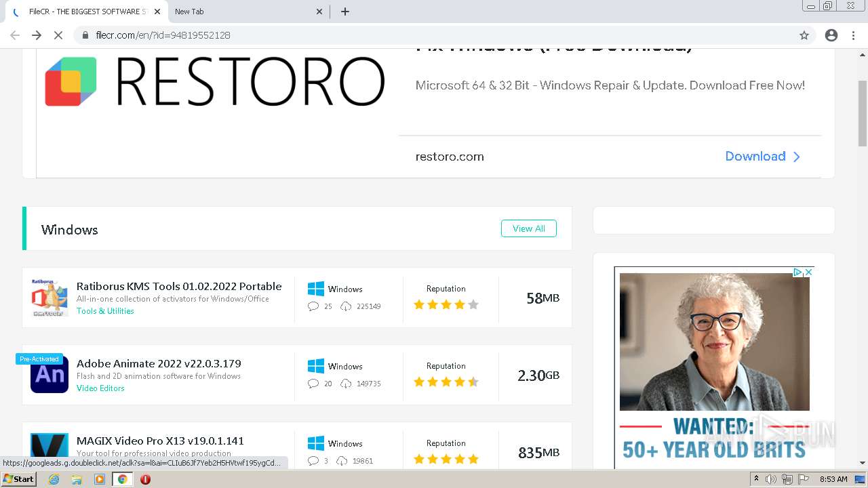Click the 8:53 AM clock
The height and width of the screenshot is (488, 868).
[x=833, y=479]
